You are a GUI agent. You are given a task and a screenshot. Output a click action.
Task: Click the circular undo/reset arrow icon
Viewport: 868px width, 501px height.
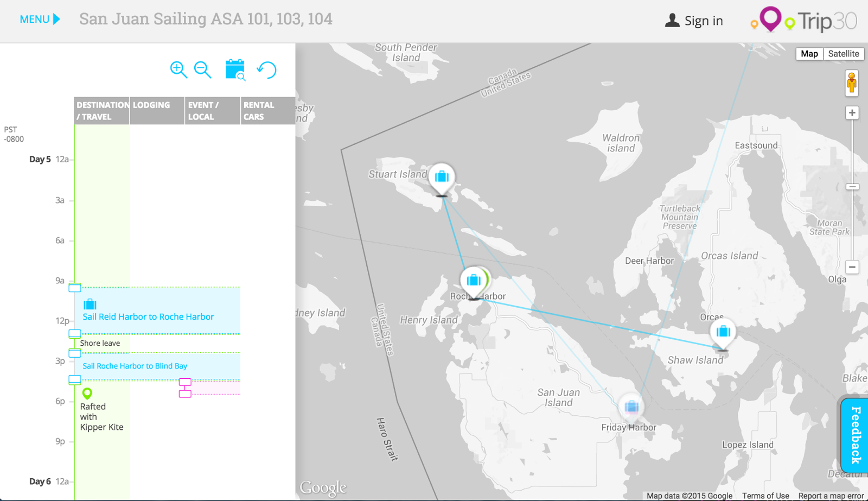tap(267, 70)
